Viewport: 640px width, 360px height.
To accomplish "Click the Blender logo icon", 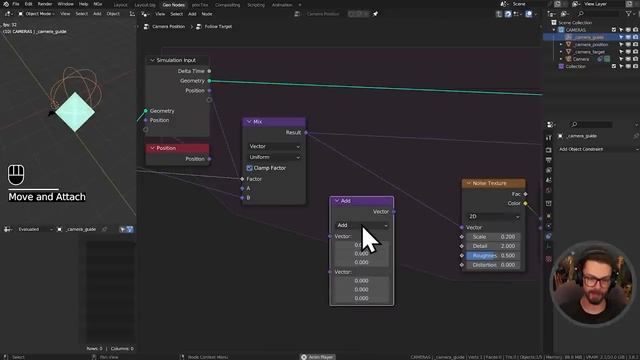I will (x=6, y=4).
